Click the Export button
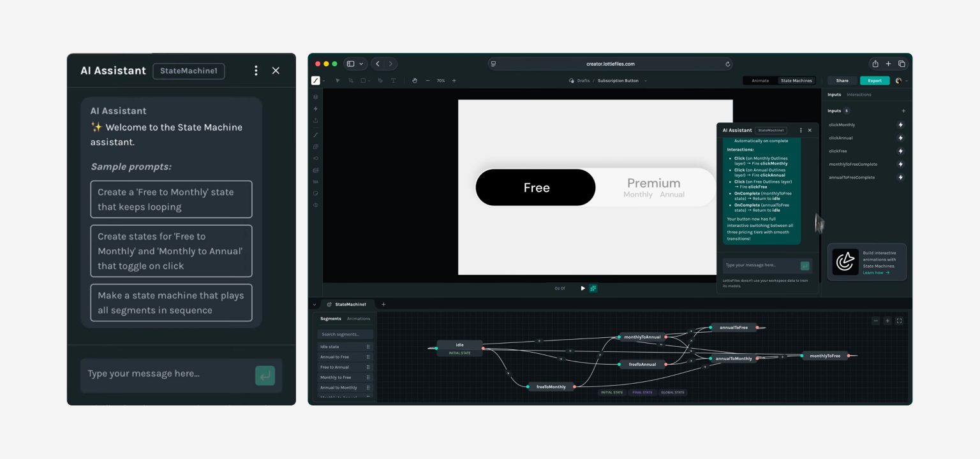This screenshot has height=459, width=980. (x=874, y=81)
